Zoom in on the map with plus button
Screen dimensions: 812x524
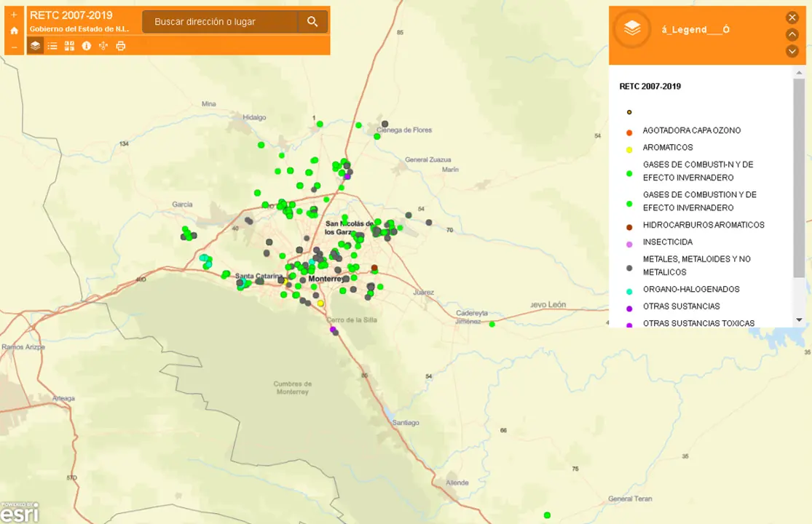coord(14,15)
